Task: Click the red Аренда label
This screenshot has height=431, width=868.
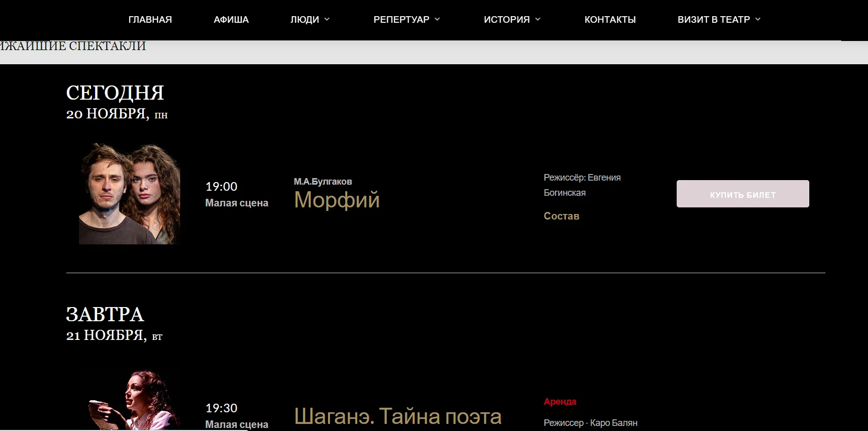Action: coord(560,402)
